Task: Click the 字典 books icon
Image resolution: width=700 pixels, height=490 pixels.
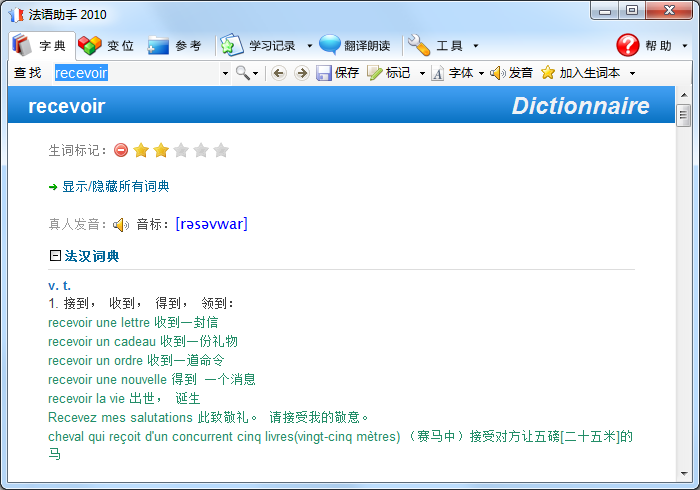Action: [x=21, y=45]
